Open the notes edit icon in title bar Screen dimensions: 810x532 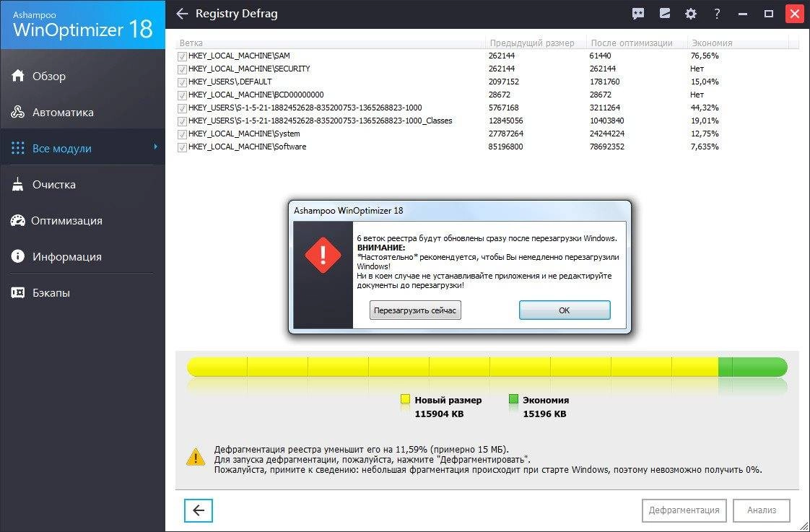pos(665,14)
